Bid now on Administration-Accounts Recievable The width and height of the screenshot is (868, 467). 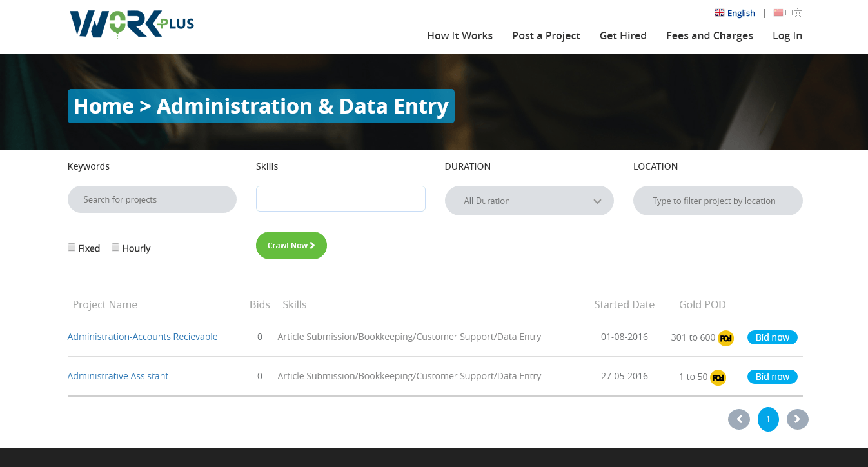pyautogui.click(x=773, y=337)
